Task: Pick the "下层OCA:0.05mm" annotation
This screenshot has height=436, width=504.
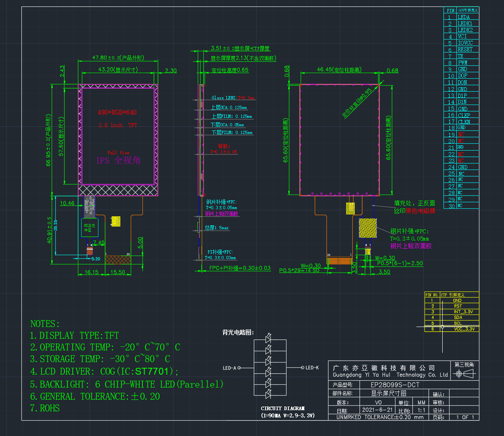Action: point(227,125)
